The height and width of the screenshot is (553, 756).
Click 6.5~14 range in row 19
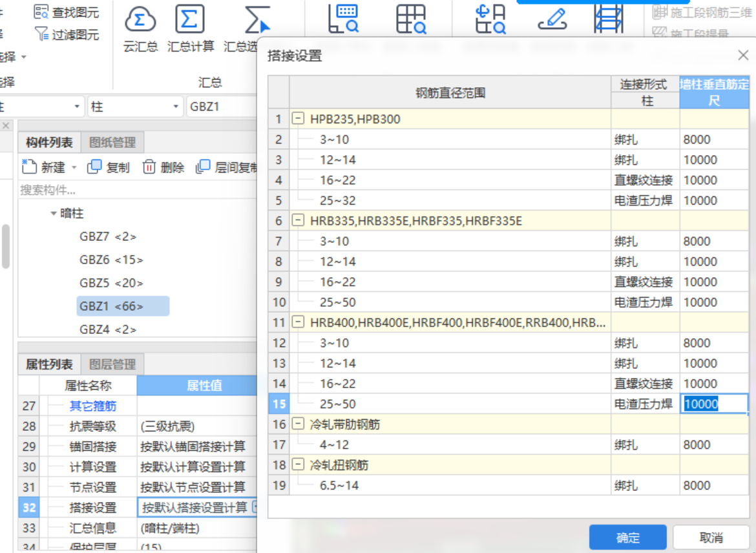339,486
